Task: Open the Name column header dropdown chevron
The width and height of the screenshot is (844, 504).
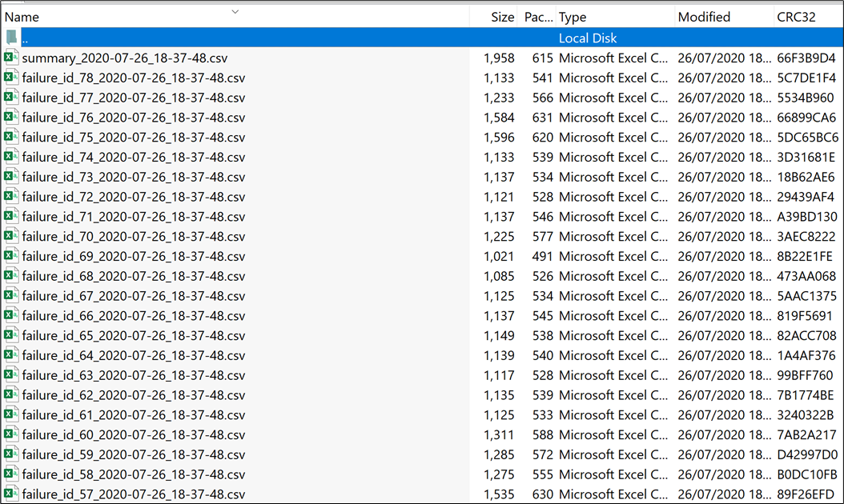Action: tap(235, 13)
